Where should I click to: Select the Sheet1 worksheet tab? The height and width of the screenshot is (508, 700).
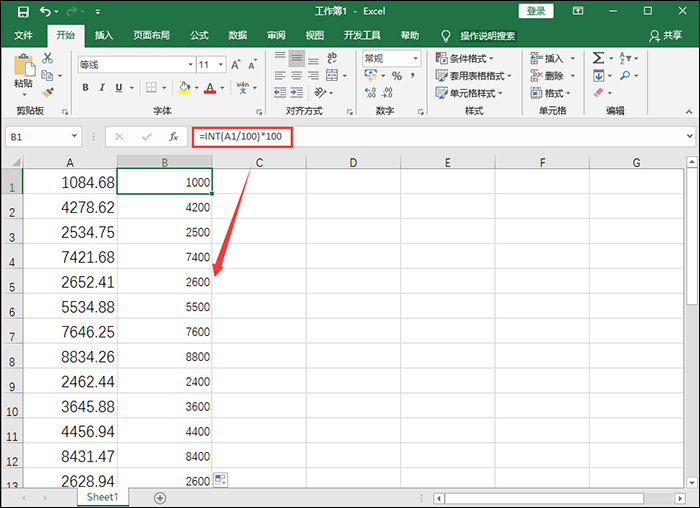click(103, 497)
